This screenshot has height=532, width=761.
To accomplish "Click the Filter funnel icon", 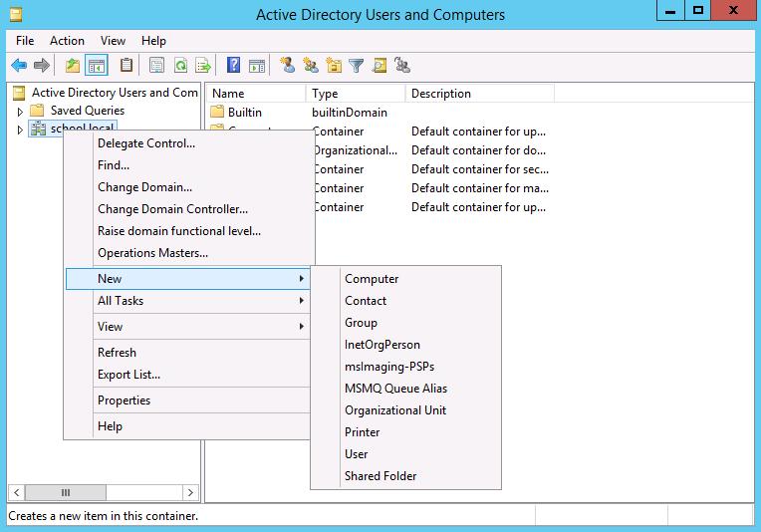I will pos(357,65).
